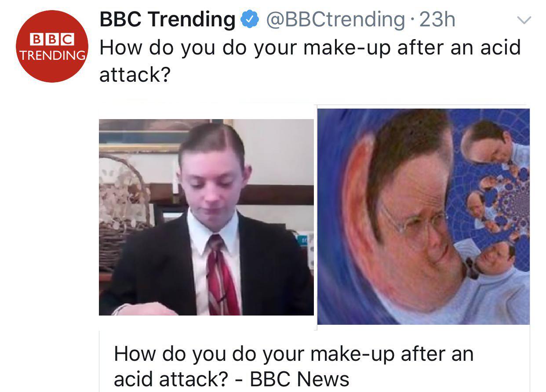
Task: Open the BBC Trending display name
Action: tap(167, 20)
